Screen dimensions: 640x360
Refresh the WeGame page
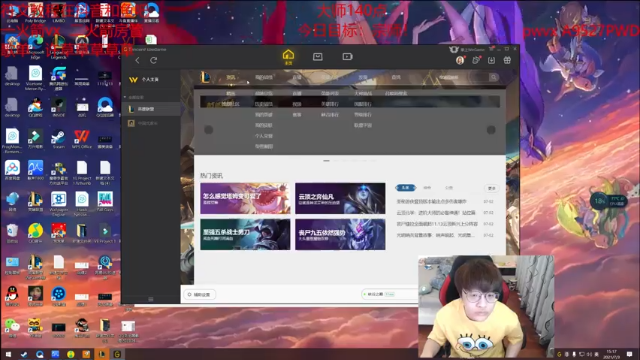coord(153,60)
